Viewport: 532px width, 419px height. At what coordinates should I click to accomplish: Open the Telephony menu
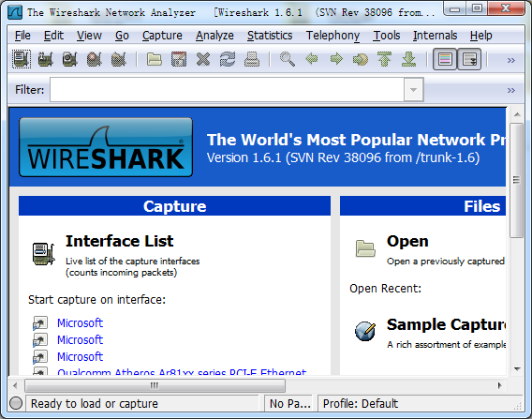pyautogui.click(x=332, y=36)
